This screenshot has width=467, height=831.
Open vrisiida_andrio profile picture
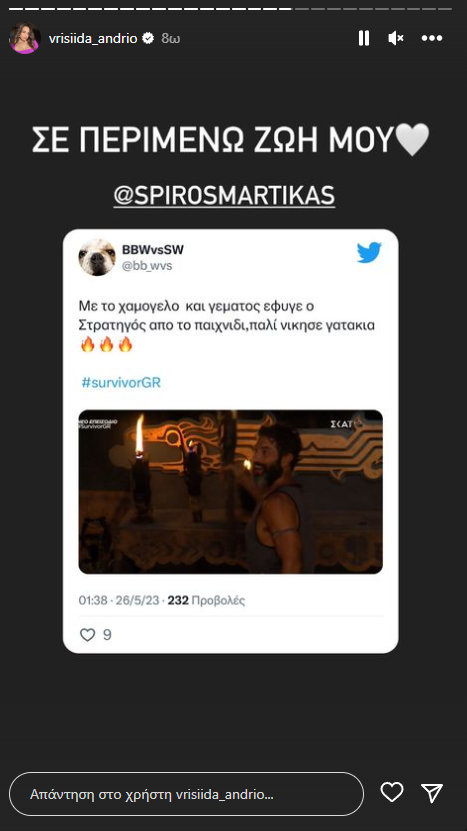click(x=24, y=38)
